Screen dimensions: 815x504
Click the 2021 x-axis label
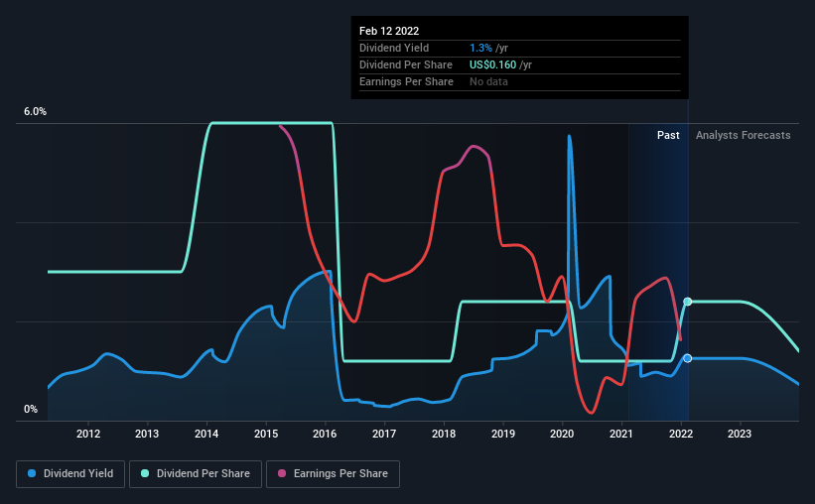621,434
